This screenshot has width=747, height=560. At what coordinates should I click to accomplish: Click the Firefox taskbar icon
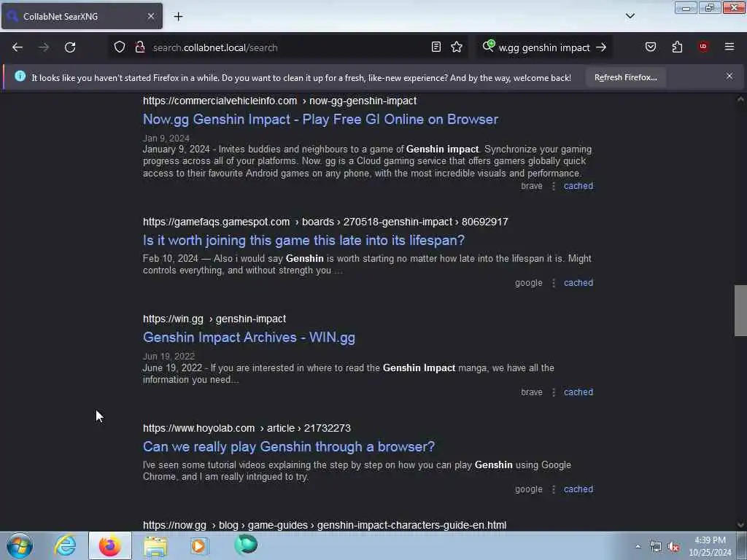coord(109,545)
